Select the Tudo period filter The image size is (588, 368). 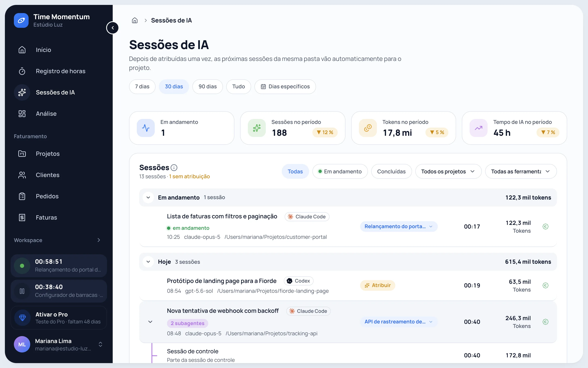point(239,87)
